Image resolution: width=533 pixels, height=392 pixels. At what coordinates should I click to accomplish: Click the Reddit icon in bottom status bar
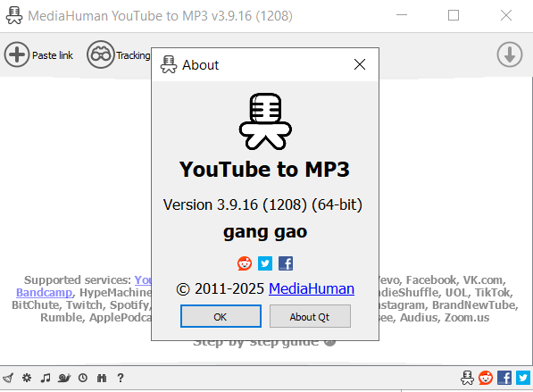(x=486, y=378)
